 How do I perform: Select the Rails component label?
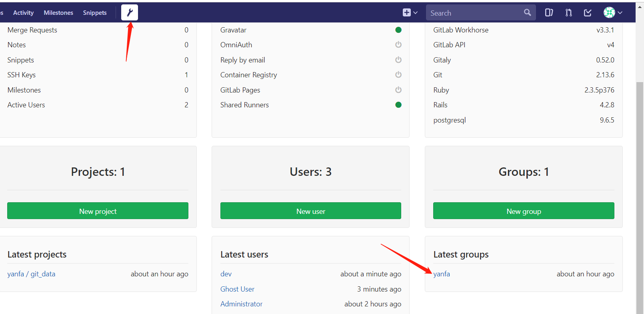440,105
